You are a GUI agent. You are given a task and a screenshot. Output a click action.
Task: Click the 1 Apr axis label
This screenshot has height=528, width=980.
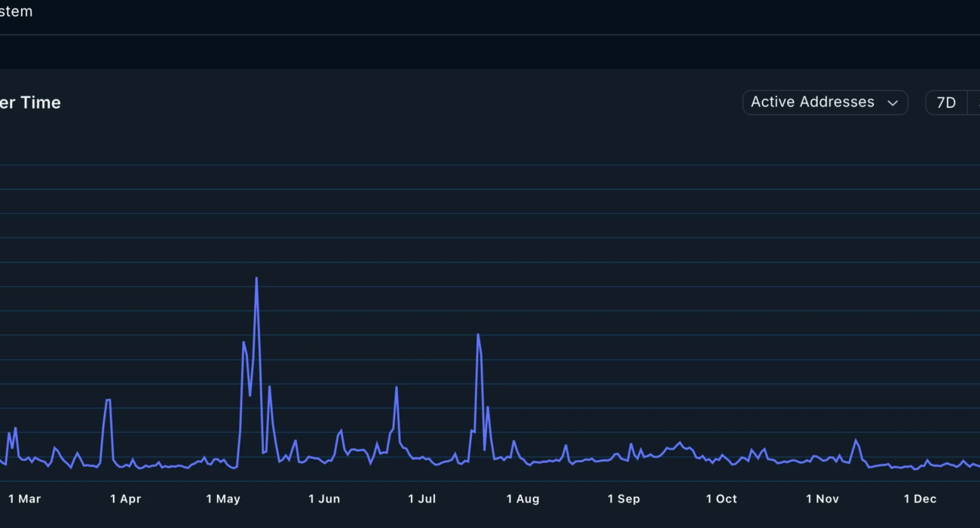pos(125,499)
